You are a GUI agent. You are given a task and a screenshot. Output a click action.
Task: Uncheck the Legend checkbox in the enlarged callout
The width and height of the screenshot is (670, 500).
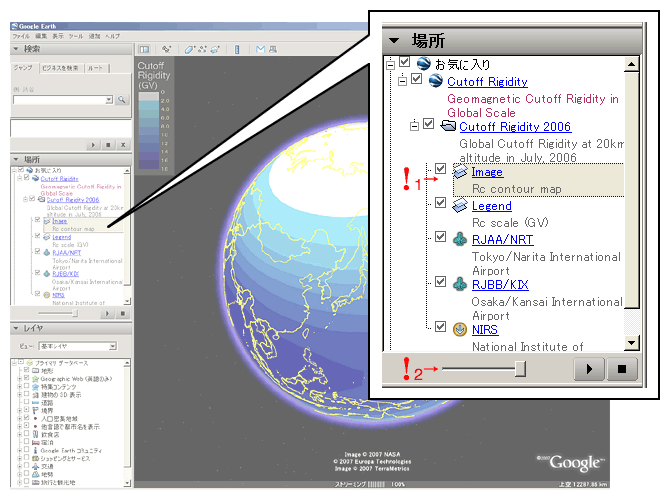[x=441, y=203]
